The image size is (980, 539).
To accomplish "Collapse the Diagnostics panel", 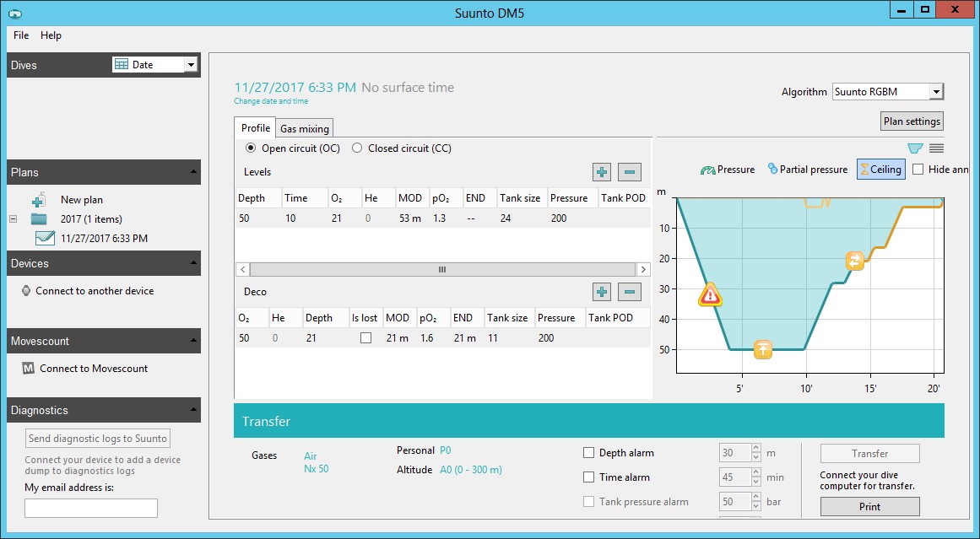I will tap(193, 410).
